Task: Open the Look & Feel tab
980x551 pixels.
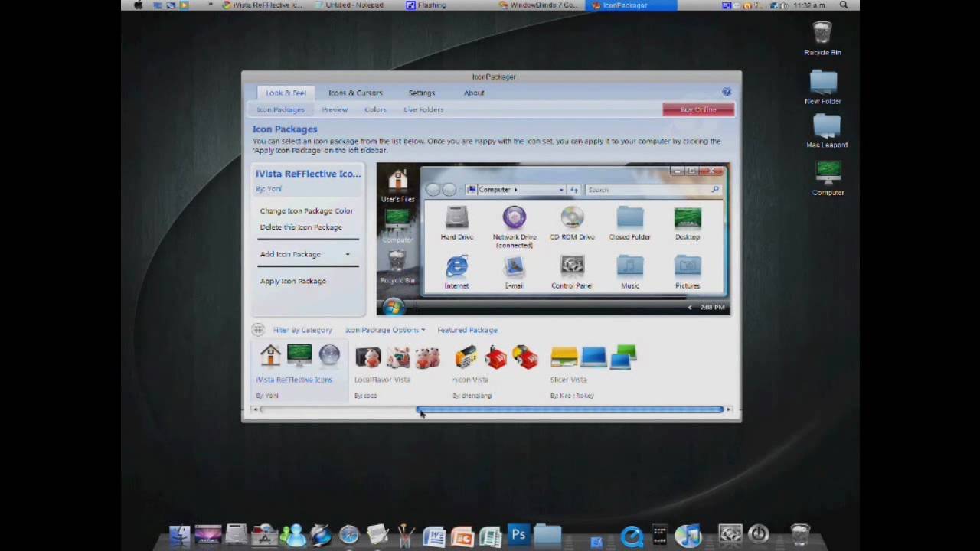Action: point(286,93)
